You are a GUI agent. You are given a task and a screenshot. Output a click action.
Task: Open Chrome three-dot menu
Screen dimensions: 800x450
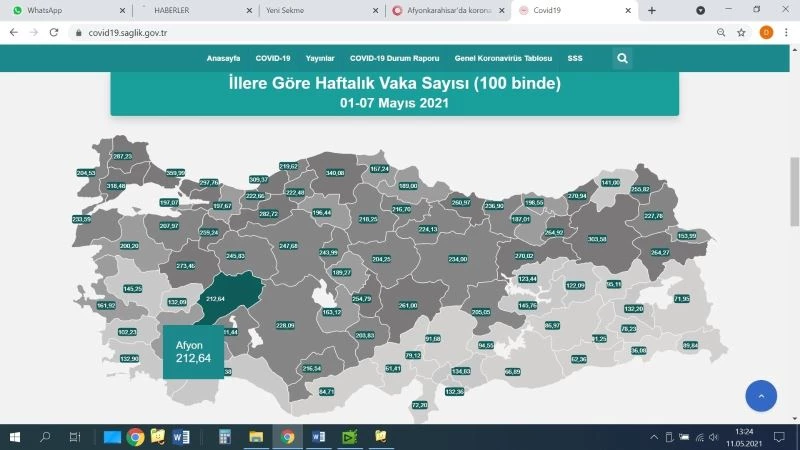(x=787, y=32)
